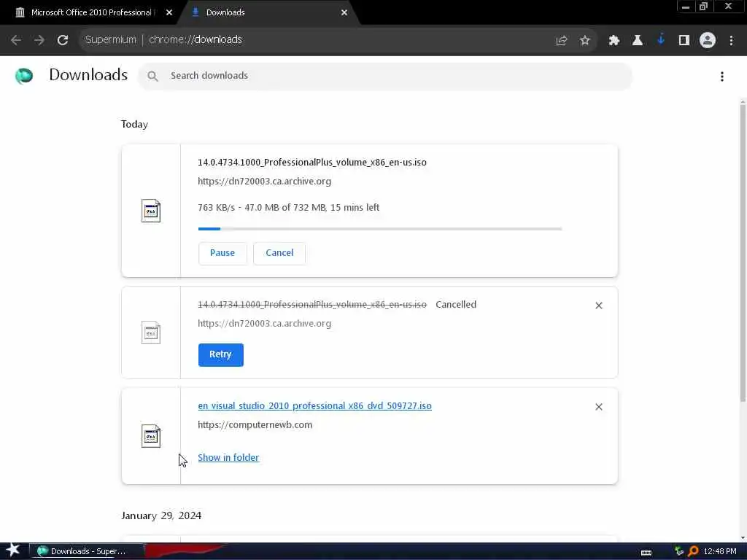
Task: Click the Supermium logo beside Downloads title
Action: click(x=24, y=76)
